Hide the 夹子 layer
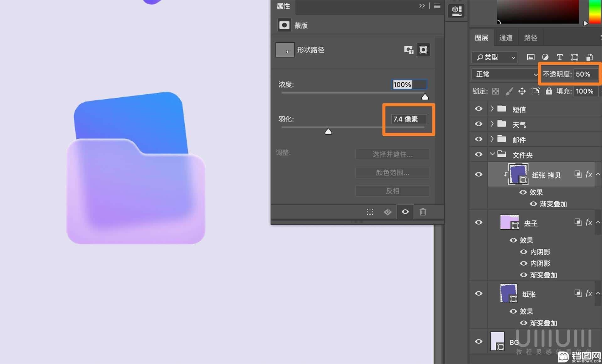Image resolution: width=602 pixels, height=364 pixels. [x=478, y=222]
